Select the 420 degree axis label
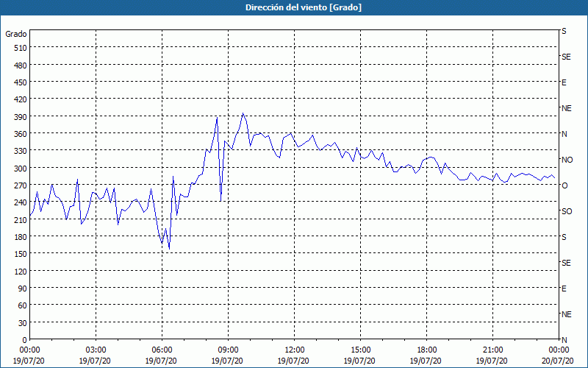 (21, 99)
